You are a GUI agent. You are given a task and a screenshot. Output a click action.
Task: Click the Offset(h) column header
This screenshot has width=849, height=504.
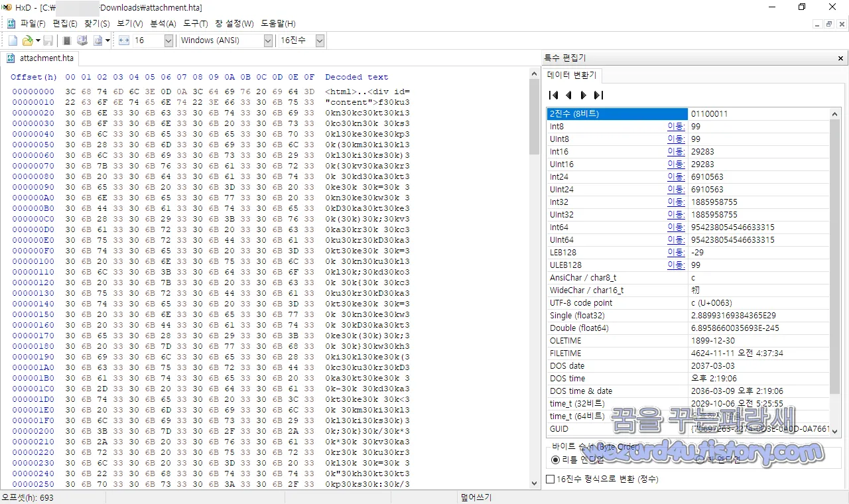34,77
